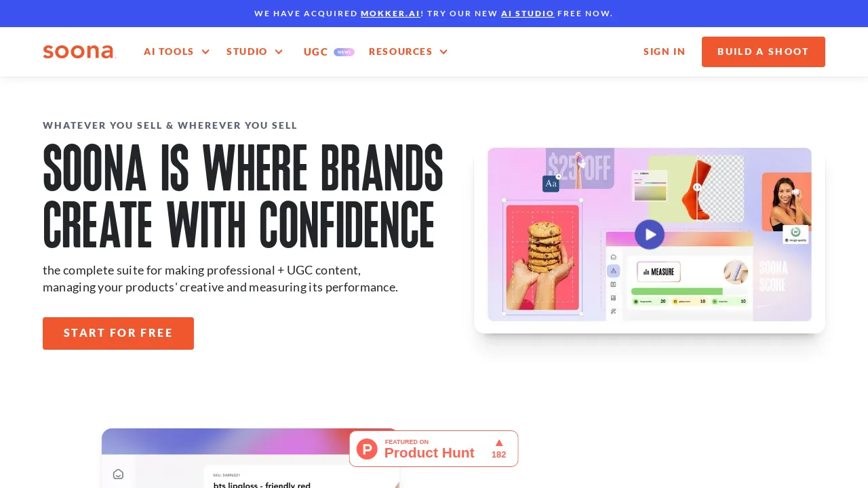Open the AI Tools menu

pos(169,52)
